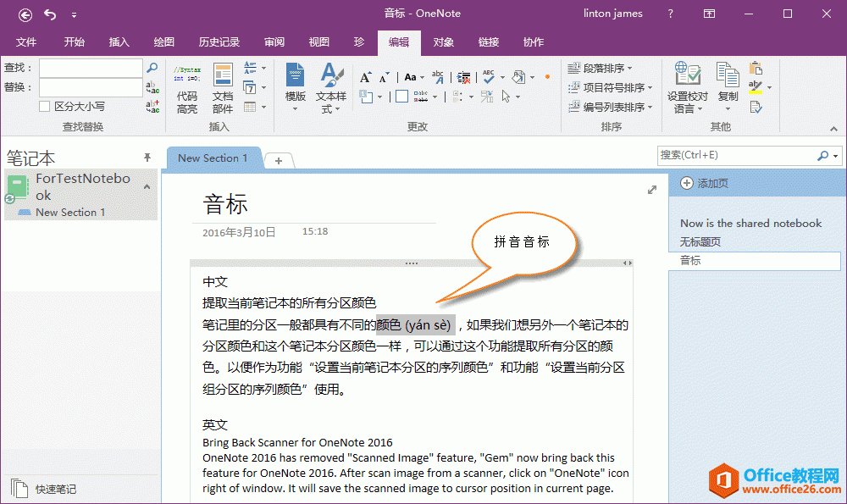Screen dimensions: 847x504
Task: Open the New Section 1 section tab
Action: (213, 158)
